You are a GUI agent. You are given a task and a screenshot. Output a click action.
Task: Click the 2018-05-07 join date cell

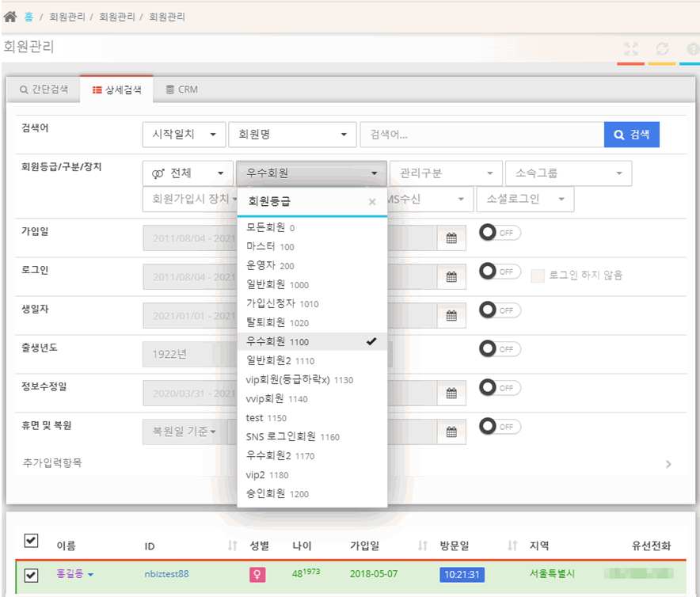374,574
